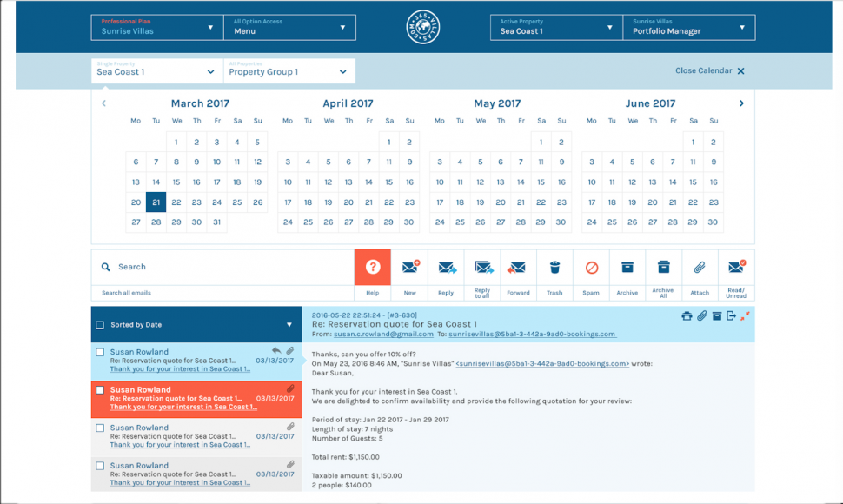Select May 1 in the calendar
Image resolution: width=843 pixels, height=504 pixels.
point(541,143)
